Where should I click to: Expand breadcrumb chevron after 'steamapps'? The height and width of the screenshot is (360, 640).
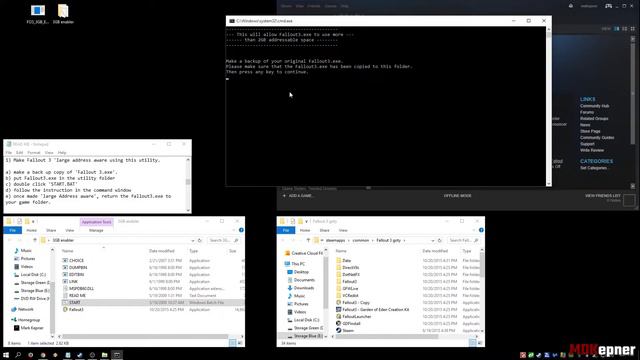click(x=349, y=240)
